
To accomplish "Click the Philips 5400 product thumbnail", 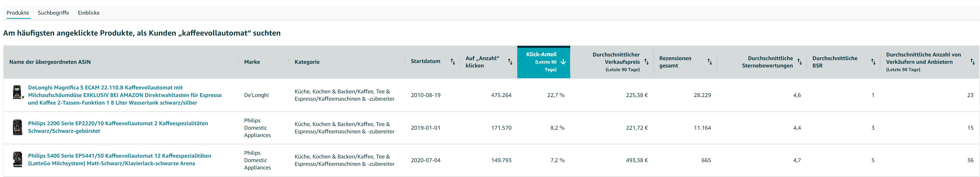I will (17, 159).
